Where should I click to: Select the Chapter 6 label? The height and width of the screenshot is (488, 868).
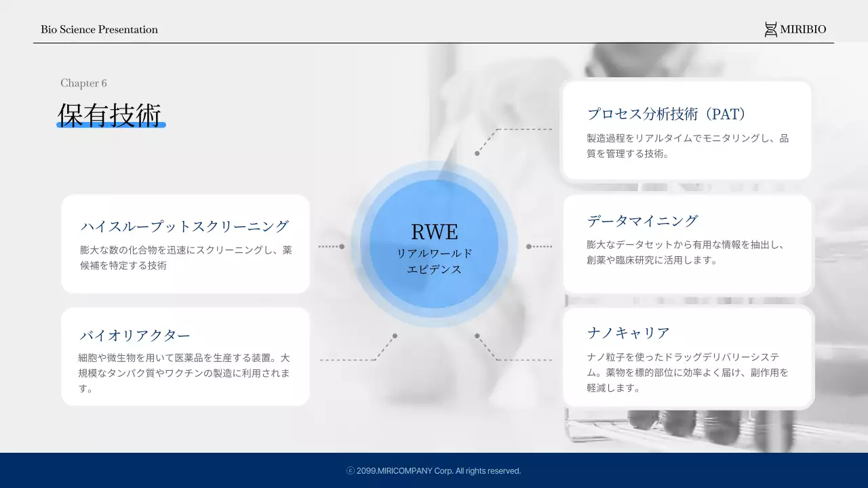83,83
